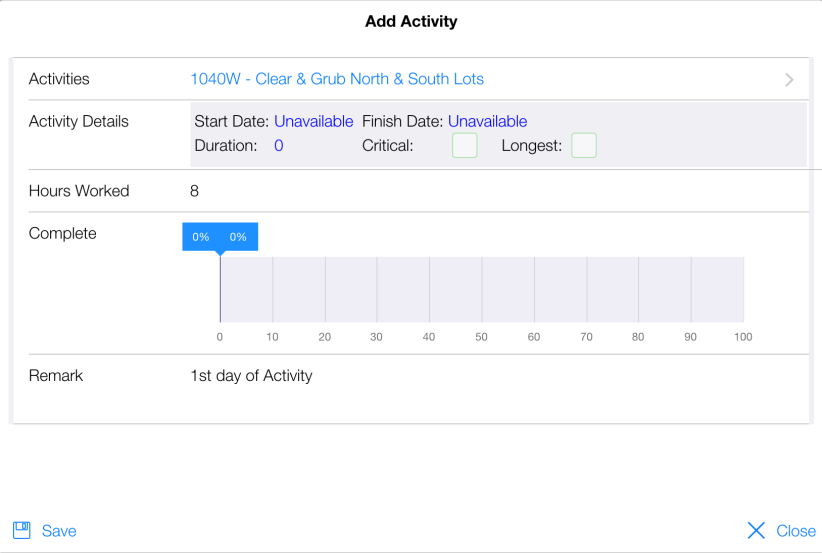This screenshot has height=553, width=822.
Task: Tick the Longest checkbox
Action: [x=583, y=146]
